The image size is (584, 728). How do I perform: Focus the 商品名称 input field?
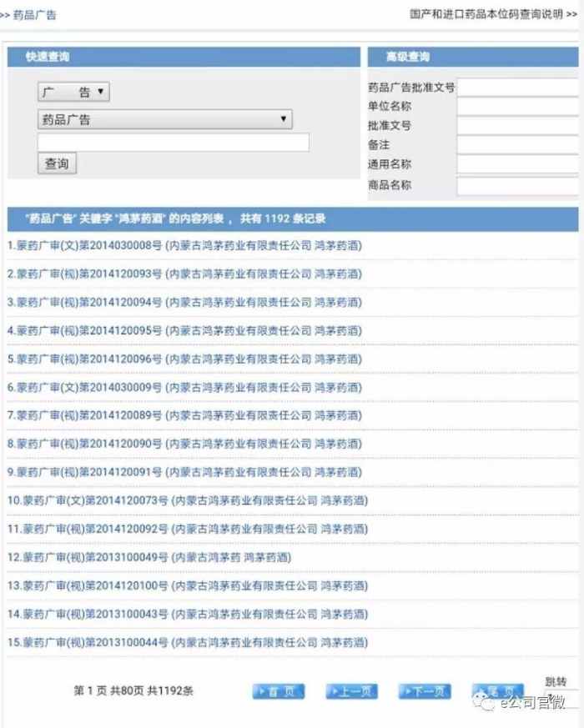[517, 186]
